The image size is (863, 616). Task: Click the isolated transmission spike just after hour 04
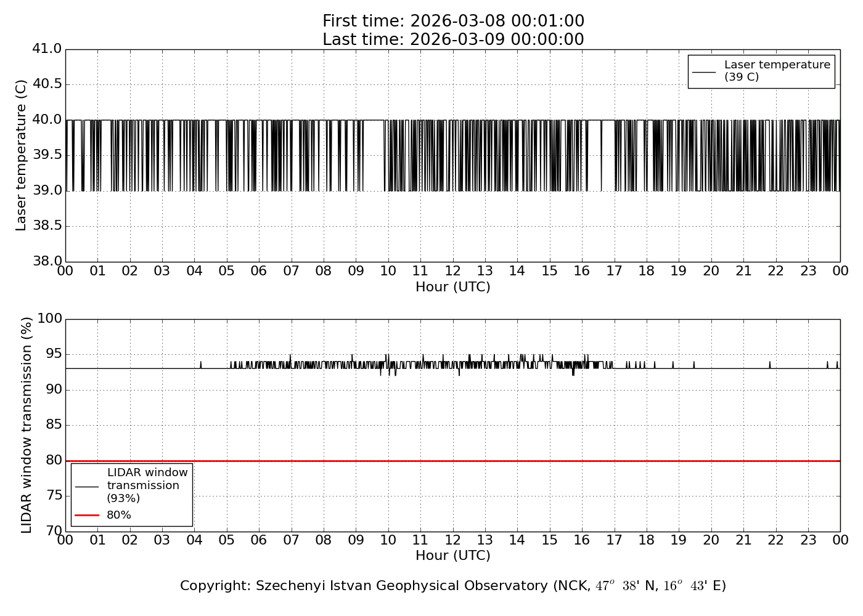coord(200,364)
